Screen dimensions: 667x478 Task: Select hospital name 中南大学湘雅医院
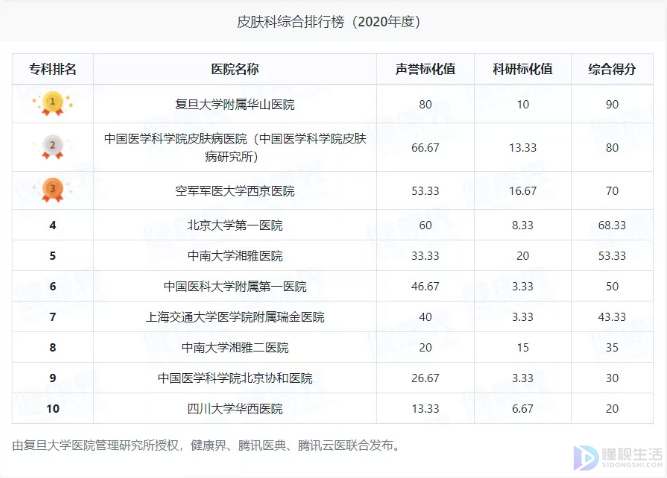[x=235, y=256]
